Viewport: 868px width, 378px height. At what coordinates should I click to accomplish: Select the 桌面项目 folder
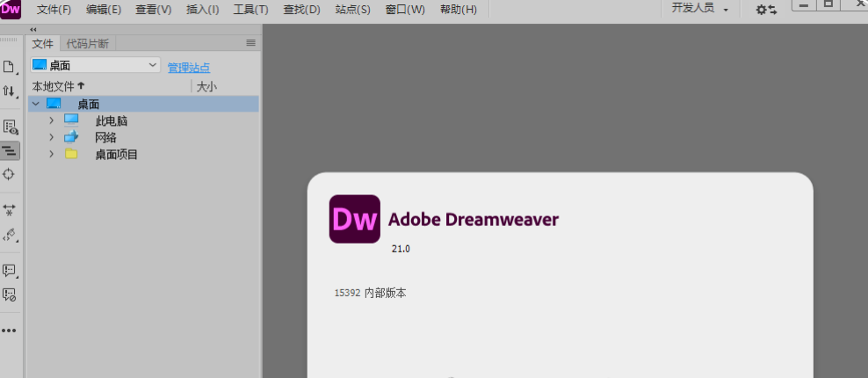[116, 155]
